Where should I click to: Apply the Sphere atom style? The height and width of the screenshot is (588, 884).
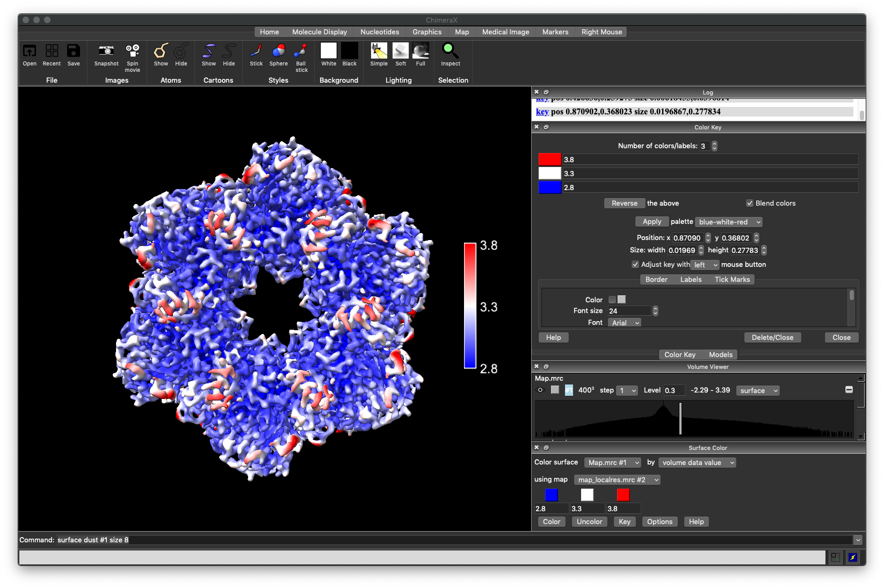point(278,54)
